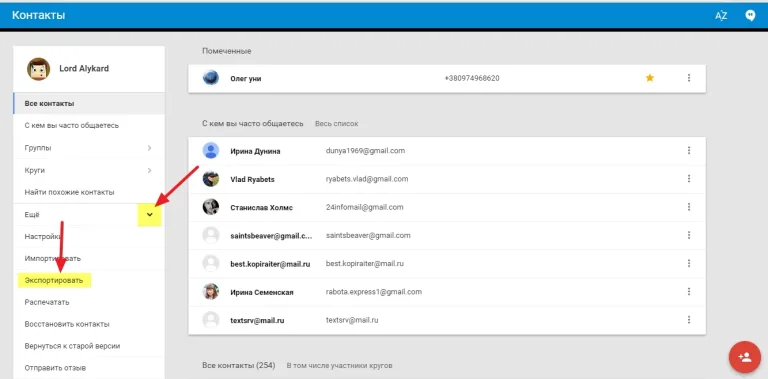This screenshot has height=379, width=768.
Task: Open more options for Vlad Ryabets
Action: 689,179
